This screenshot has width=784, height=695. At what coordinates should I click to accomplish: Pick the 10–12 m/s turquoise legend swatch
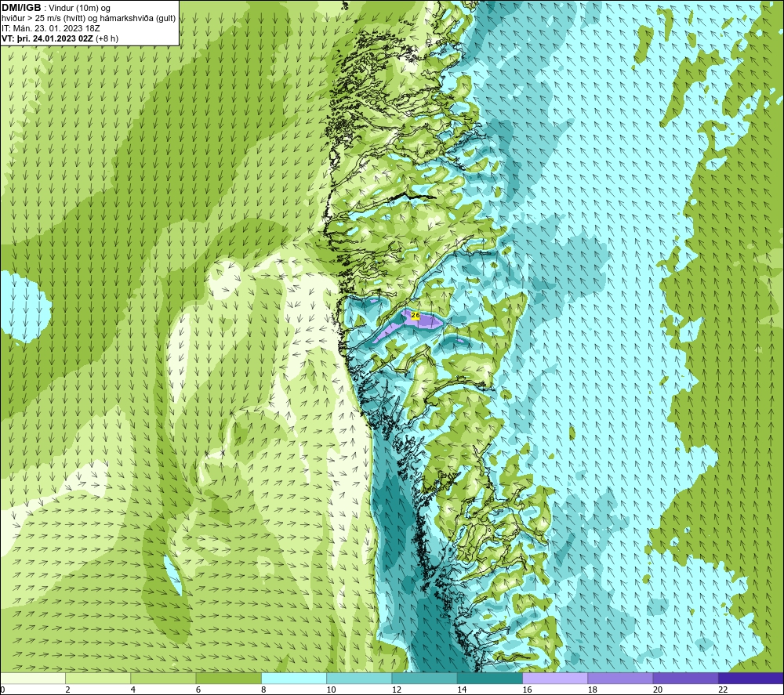point(359,678)
